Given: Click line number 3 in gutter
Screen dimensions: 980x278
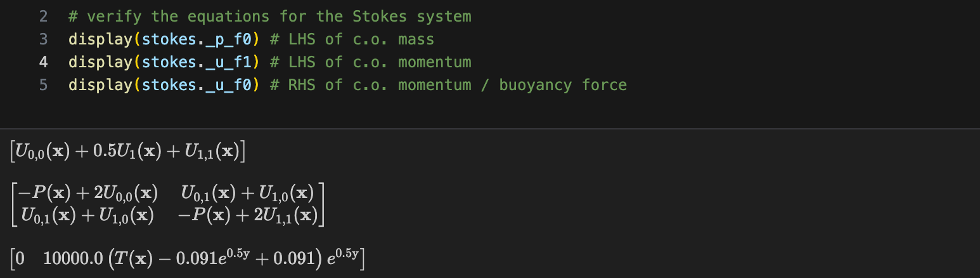Looking at the screenshot, I should (x=43, y=39).
